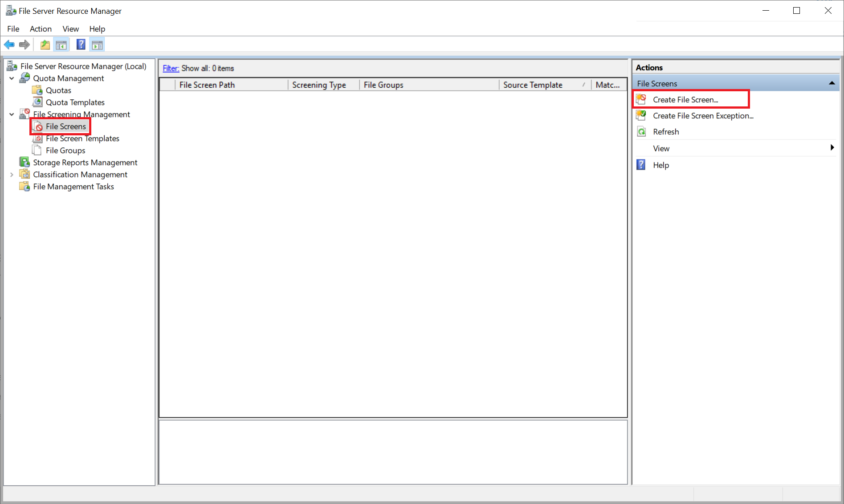Sort by File Screen Path column

[x=232, y=85]
